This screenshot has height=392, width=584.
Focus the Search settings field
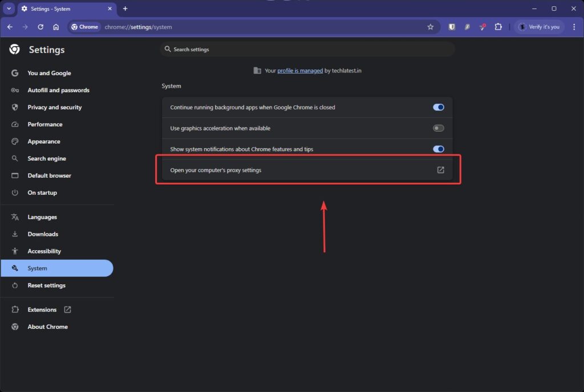[x=307, y=49]
